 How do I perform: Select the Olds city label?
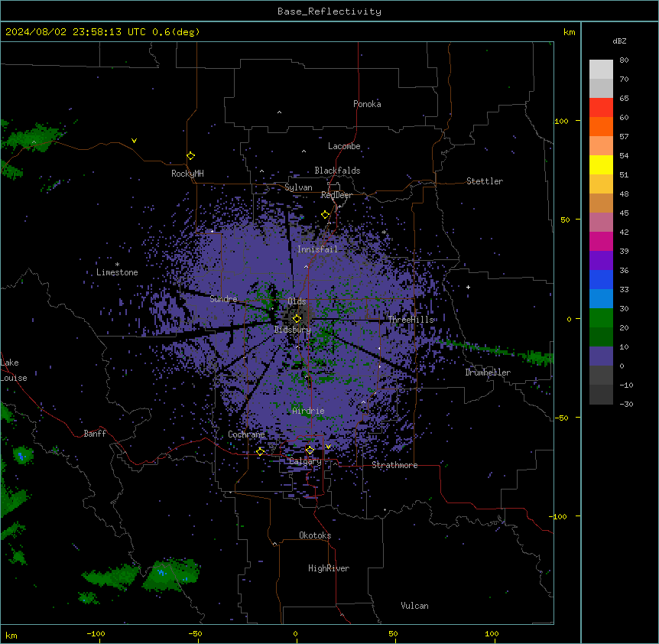[297, 301]
